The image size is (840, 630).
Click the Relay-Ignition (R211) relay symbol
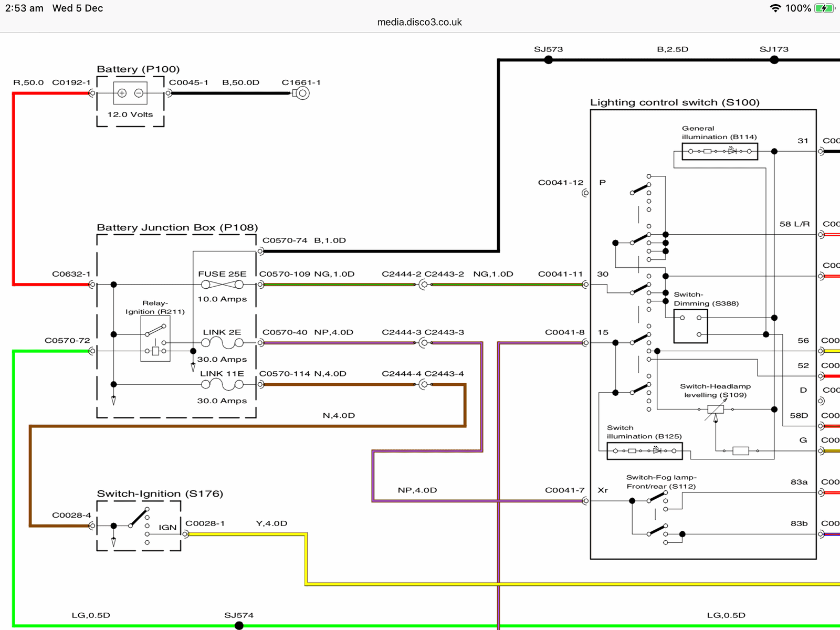[155, 339]
